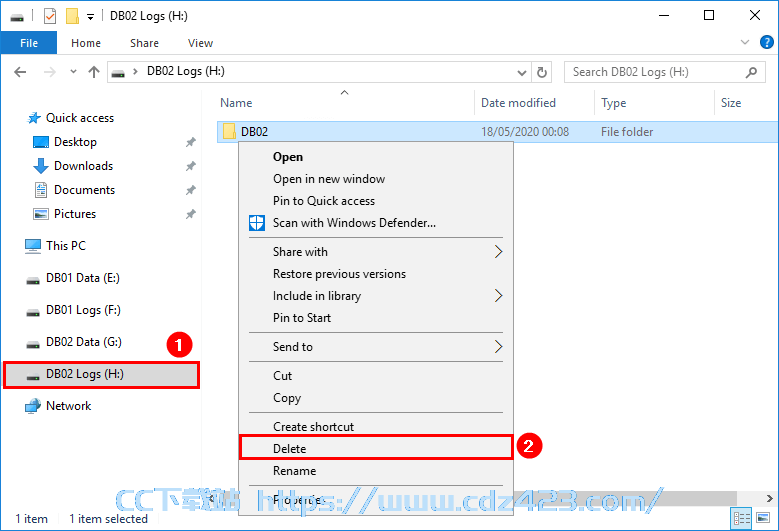Expand the ribbon with the chevron
This screenshot has height=531, width=779.
[745, 42]
